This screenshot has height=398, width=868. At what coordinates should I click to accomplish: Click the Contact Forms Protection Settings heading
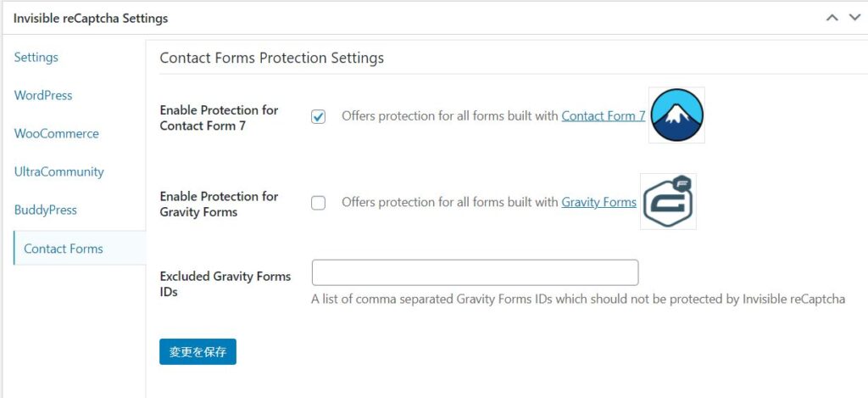(x=272, y=59)
